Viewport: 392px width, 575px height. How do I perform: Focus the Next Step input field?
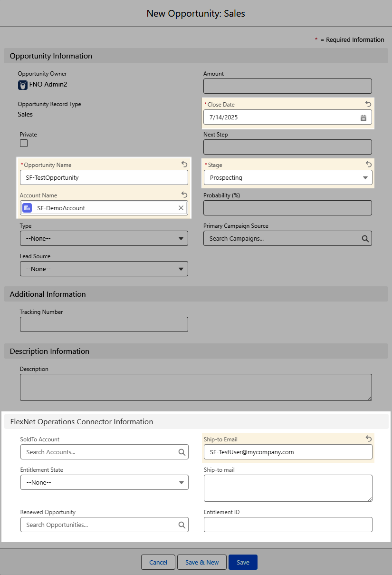[x=287, y=147]
